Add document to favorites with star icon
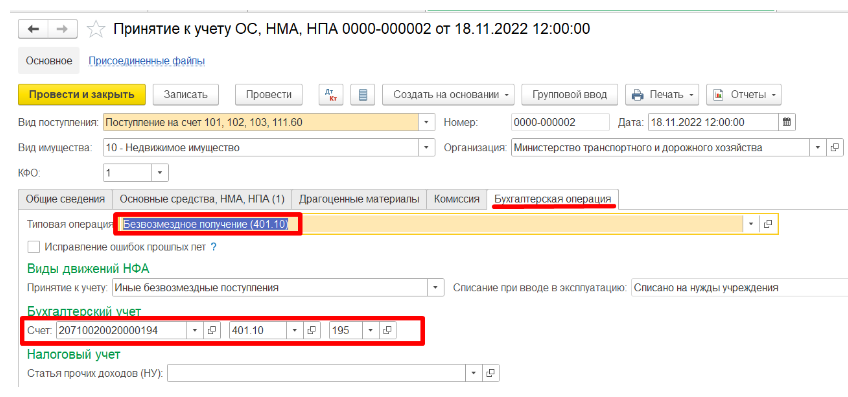 coord(96,29)
